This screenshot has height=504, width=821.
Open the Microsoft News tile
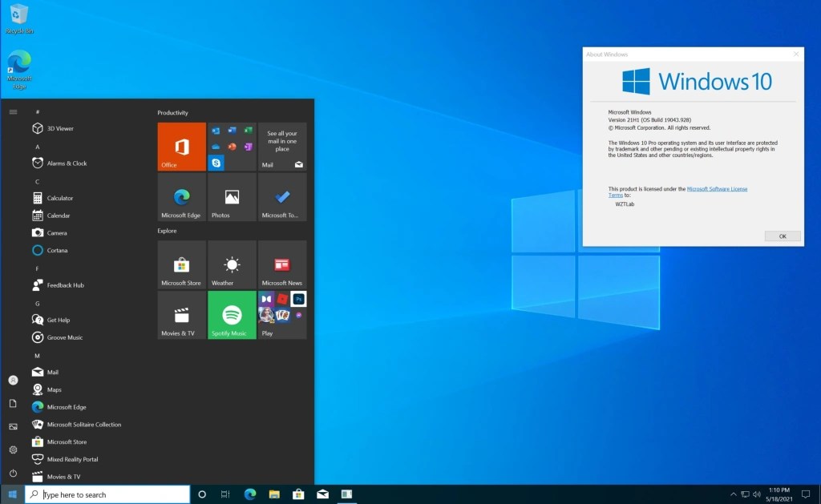tap(282, 264)
